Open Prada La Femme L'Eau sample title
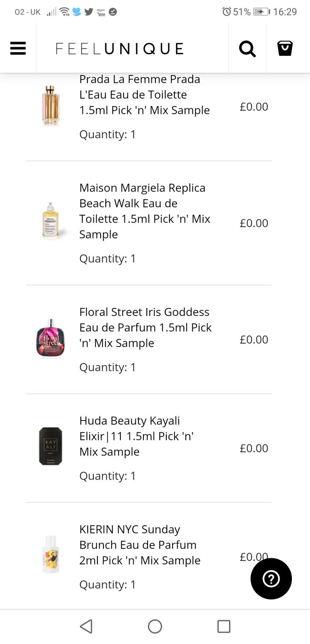Screen dimensions: 310x644 click(144, 95)
